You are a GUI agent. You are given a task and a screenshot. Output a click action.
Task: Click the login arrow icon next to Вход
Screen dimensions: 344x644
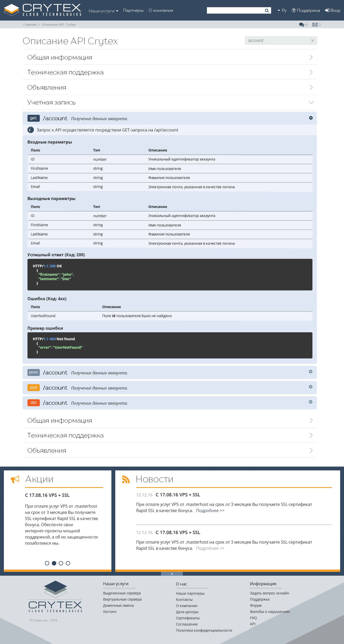[x=327, y=11]
